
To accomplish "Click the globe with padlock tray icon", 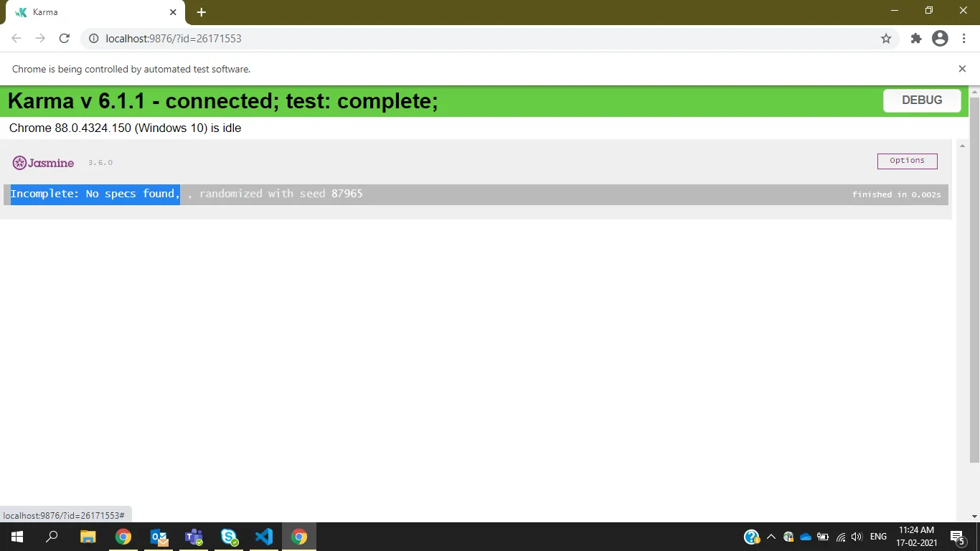I will (788, 537).
